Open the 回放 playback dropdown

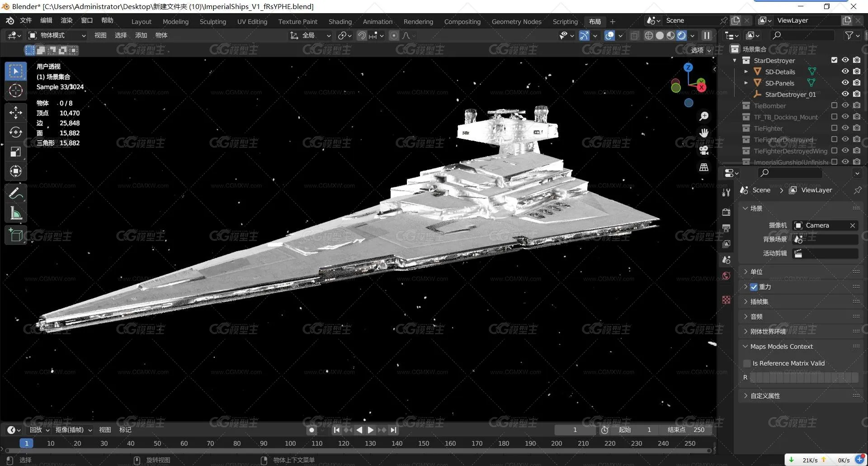pos(39,429)
